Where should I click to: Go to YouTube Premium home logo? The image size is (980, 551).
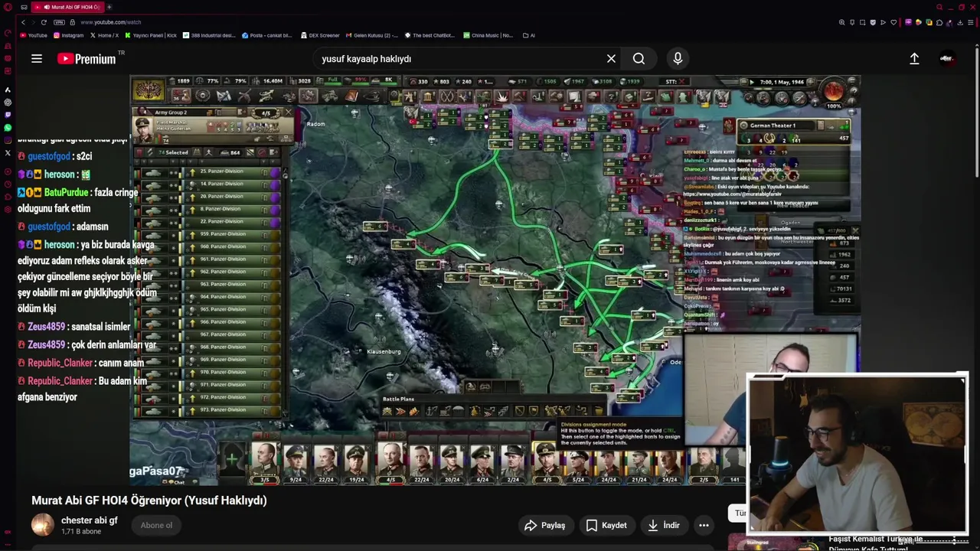[x=86, y=59]
